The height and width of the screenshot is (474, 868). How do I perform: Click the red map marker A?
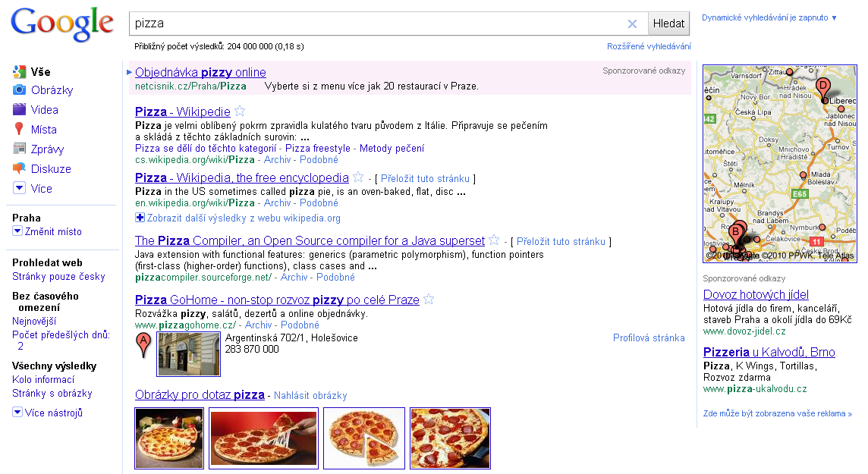point(143,344)
